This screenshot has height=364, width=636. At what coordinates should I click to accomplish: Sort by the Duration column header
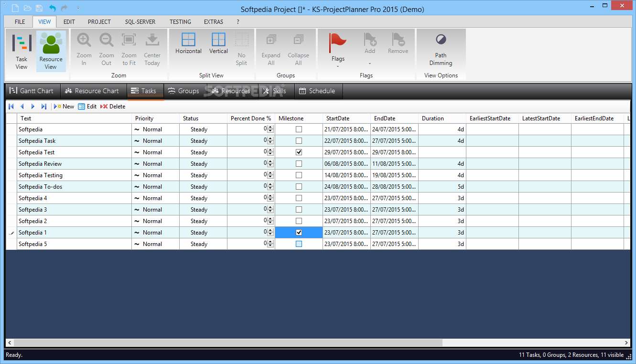tap(442, 118)
